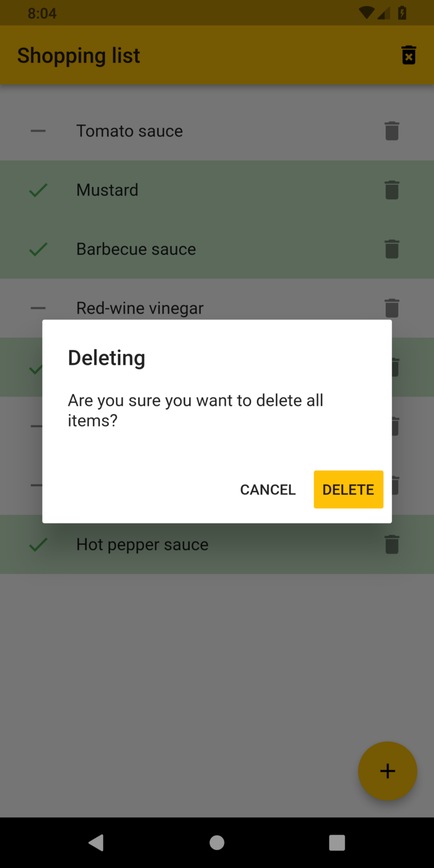Screen dimensions: 434x868
Task: Mark Red-wine vinegar as bought
Action: [38, 308]
